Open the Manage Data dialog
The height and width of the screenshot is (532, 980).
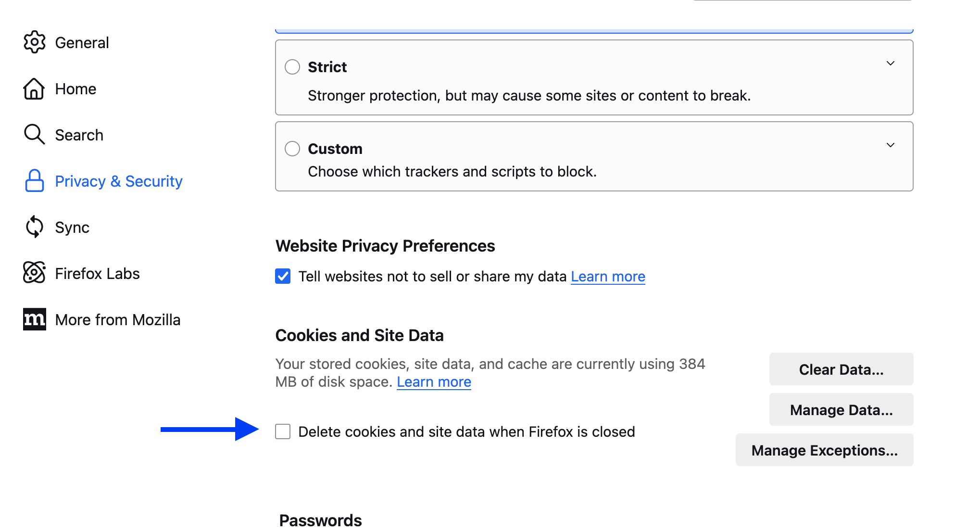[x=841, y=410]
